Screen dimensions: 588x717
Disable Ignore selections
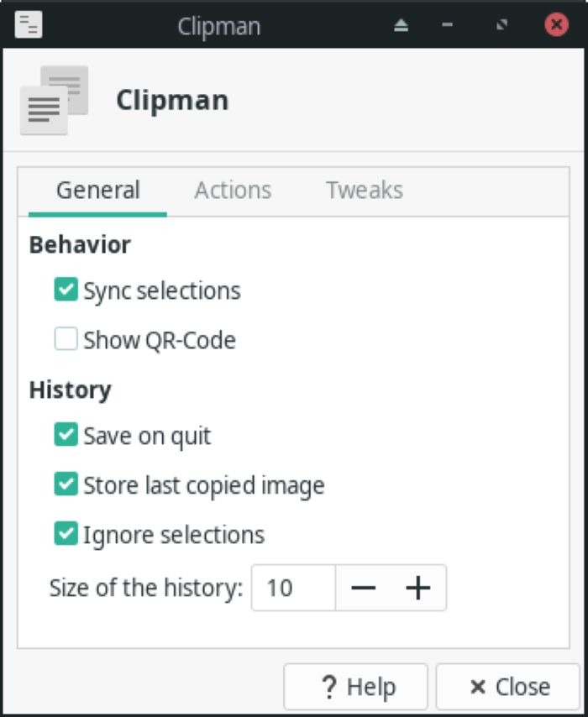coord(66,535)
